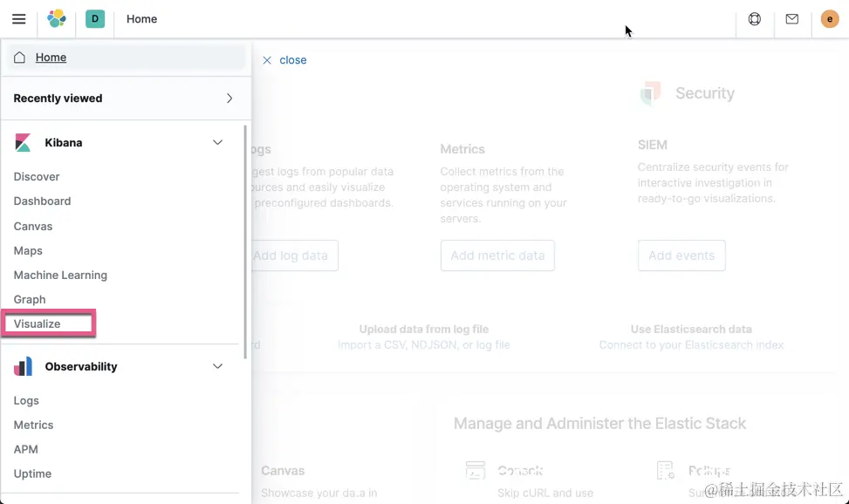Click the Home house icon in sidebar
The image size is (849, 504).
click(19, 58)
